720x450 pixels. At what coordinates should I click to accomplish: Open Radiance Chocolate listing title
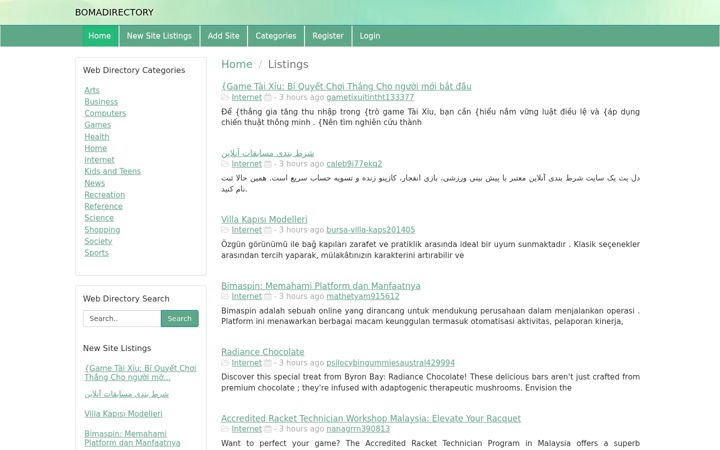(263, 352)
